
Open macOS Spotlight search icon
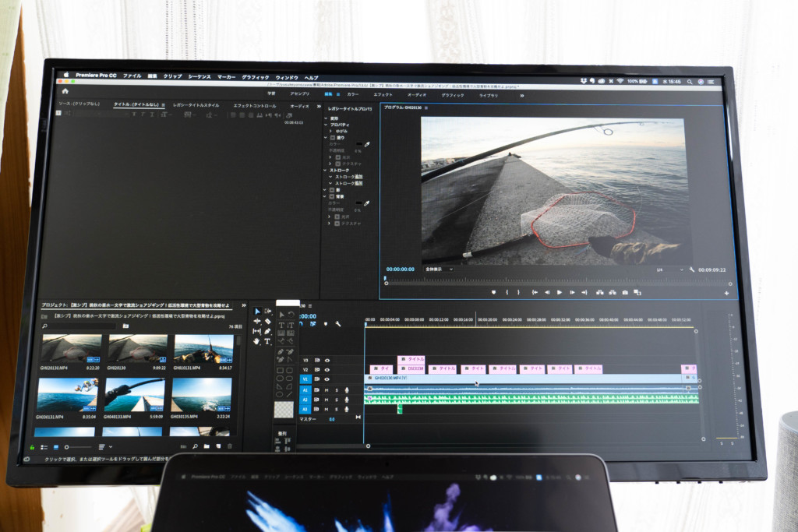pos(690,81)
